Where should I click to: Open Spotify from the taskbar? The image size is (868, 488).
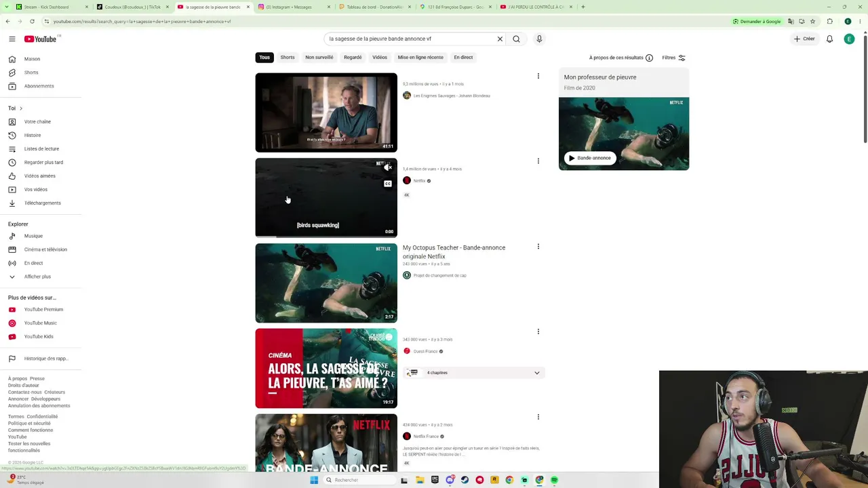click(x=554, y=480)
